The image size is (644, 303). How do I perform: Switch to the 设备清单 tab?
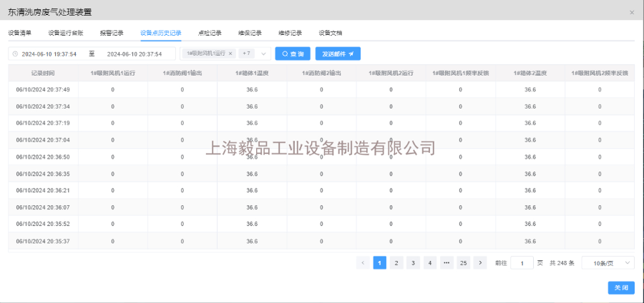click(19, 33)
